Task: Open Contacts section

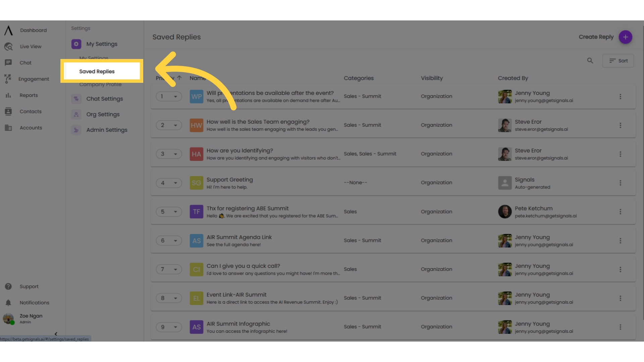Action: [x=30, y=111]
